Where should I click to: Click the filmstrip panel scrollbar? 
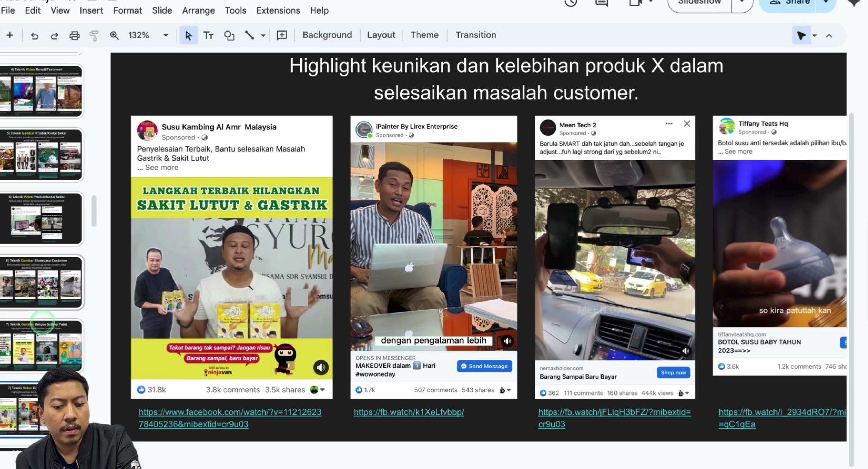pyautogui.click(x=94, y=211)
